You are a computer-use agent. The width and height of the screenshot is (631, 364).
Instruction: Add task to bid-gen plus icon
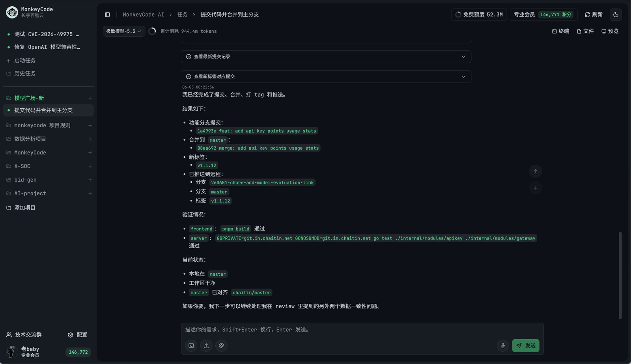pyautogui.click(x=90, y=180)
